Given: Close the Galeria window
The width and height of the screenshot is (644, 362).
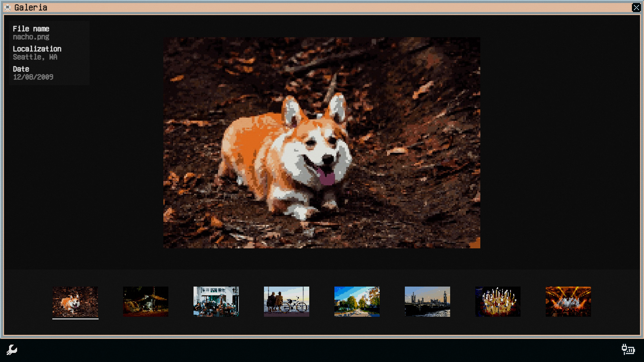Looking at the screenshot, I should tap(637, 8).
